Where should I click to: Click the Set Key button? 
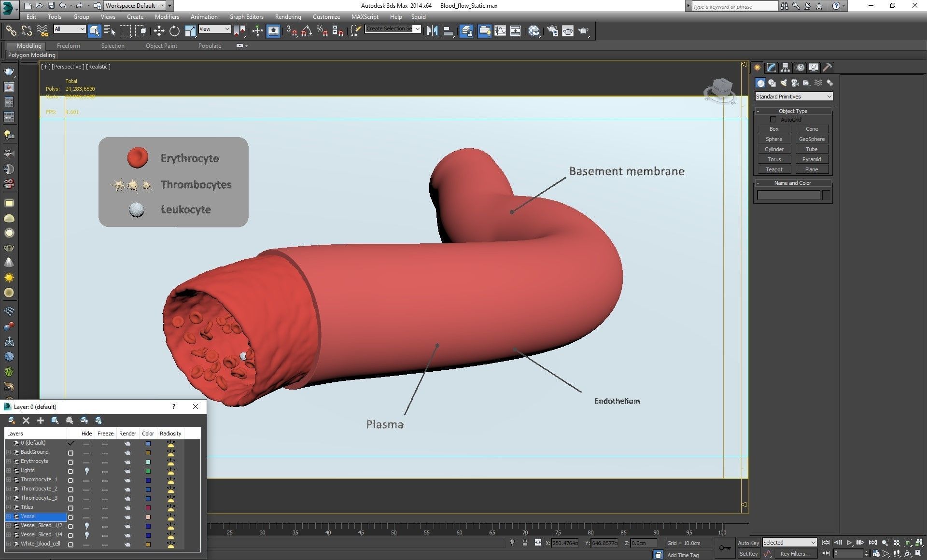[748, 554]
